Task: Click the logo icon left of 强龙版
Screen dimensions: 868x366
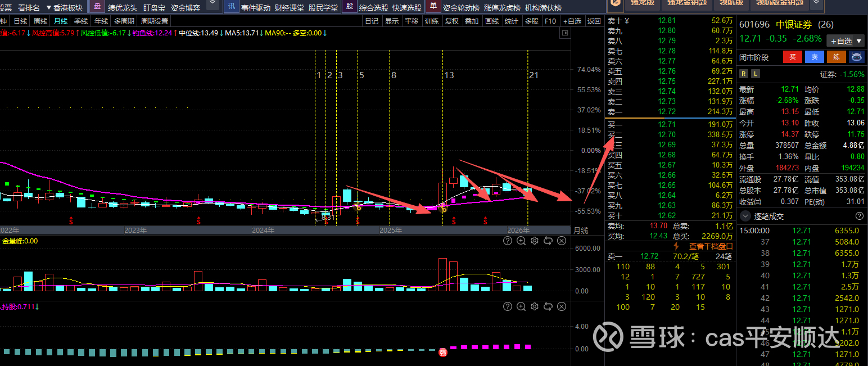Action: (616, 3)
